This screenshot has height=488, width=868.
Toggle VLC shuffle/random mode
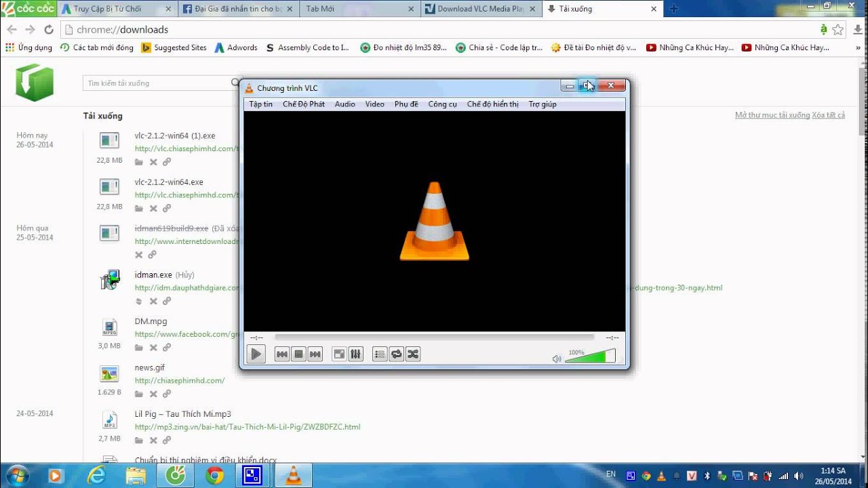413,354
